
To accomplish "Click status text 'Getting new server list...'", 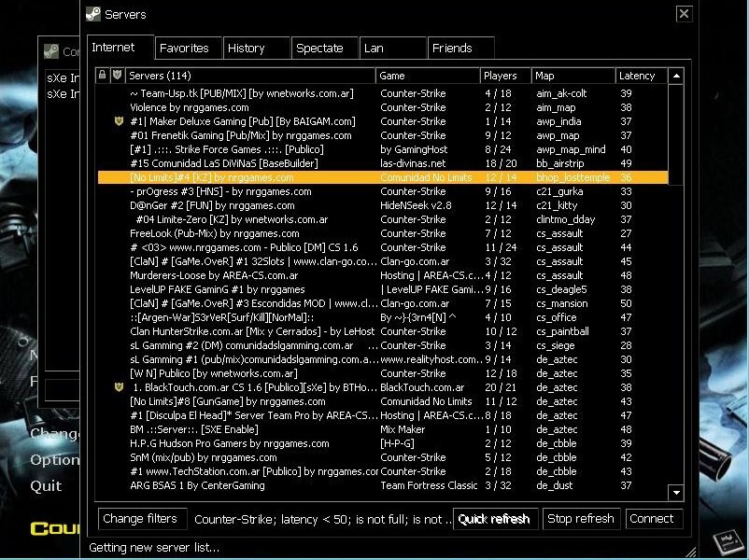I will (x=154, y=548).
